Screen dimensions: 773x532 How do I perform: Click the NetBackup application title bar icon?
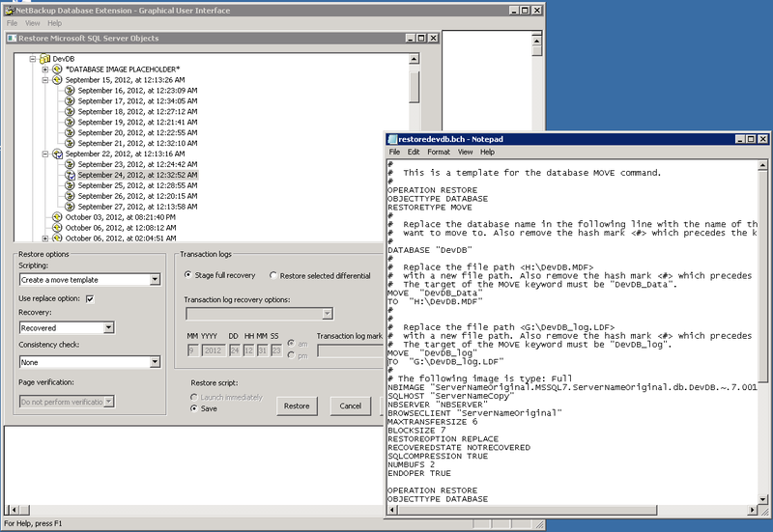pos(9,11)
